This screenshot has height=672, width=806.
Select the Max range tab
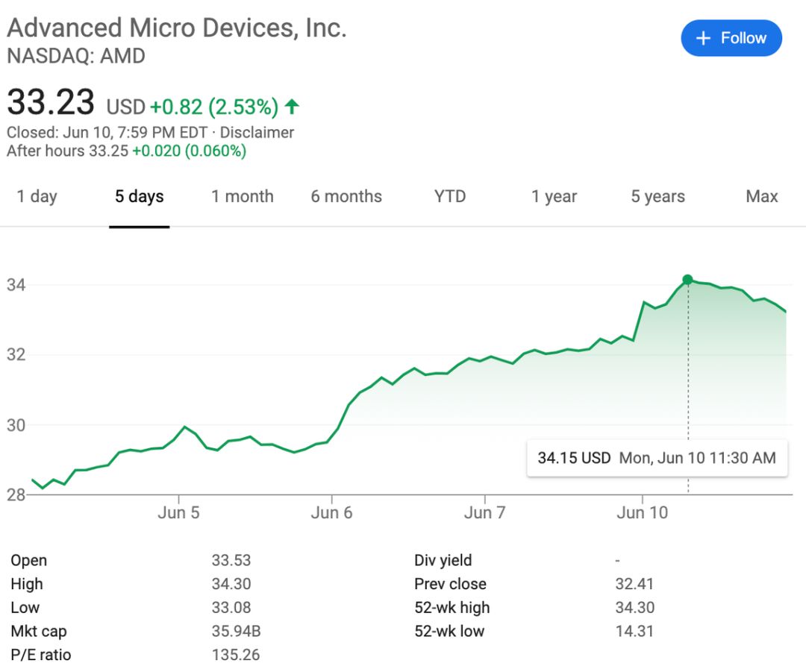(761, 197)
